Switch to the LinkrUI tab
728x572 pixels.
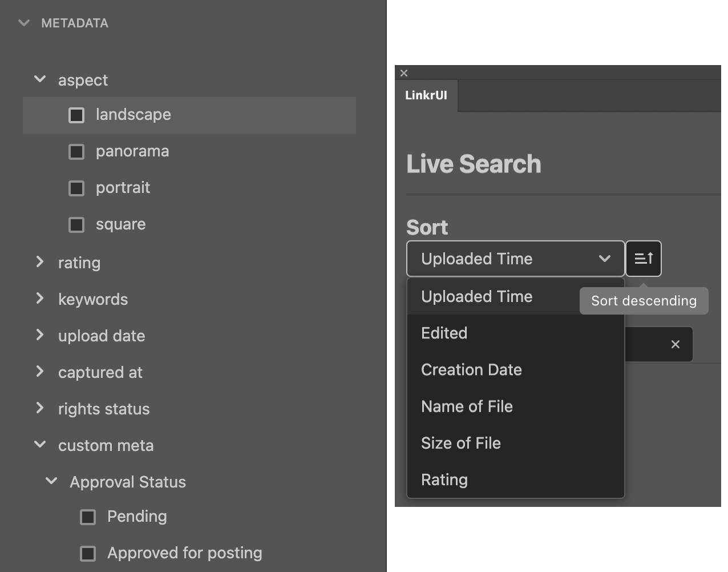tap(426, 95)
